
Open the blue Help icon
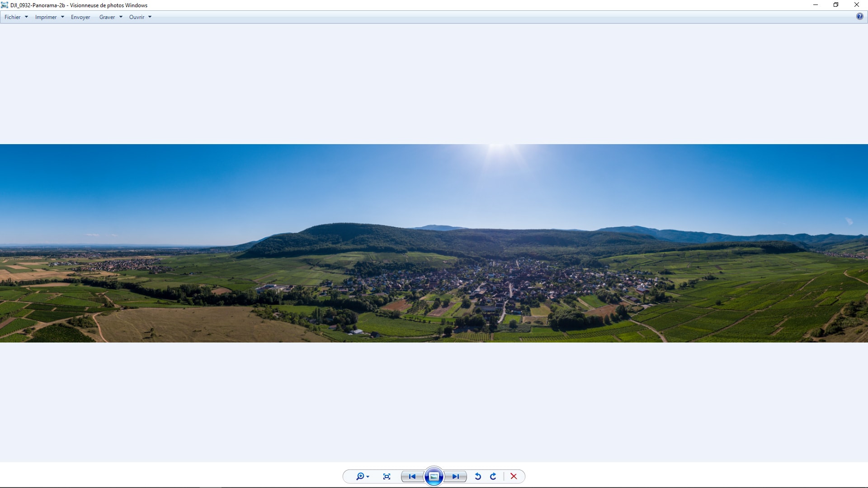coord(859,17)
